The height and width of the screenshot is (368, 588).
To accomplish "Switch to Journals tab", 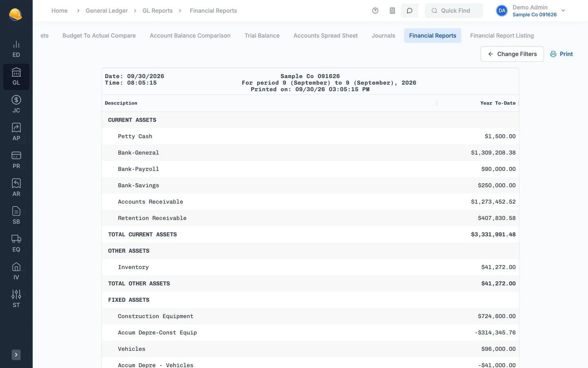I will pyautogui.click(x=383, y=36).
